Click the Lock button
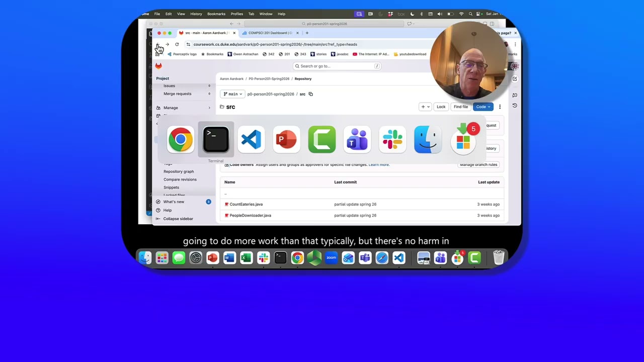 coord(441,107)
